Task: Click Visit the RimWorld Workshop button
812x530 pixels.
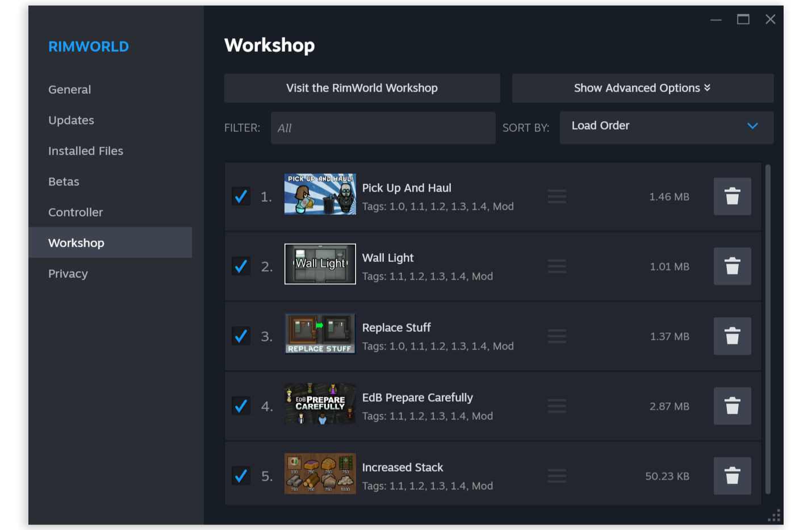Action: 362,88
